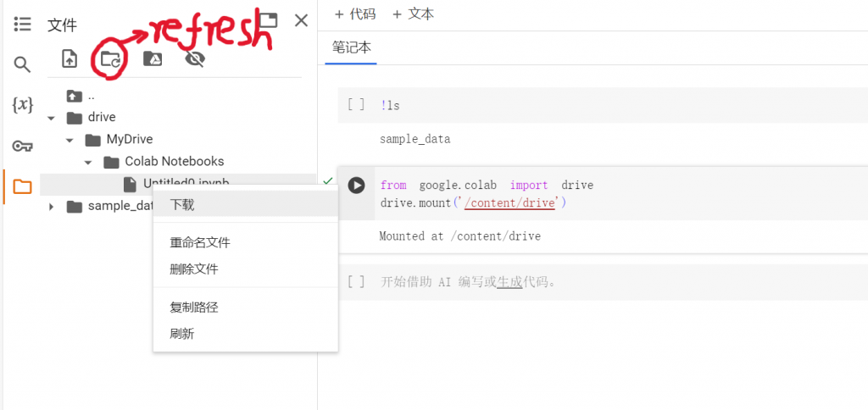Image resolution: width=868 pixels, height=410 pixels.
Task: Select 复制路径 in the context menu
Action: pyautogui.click(x=194, y=307)
